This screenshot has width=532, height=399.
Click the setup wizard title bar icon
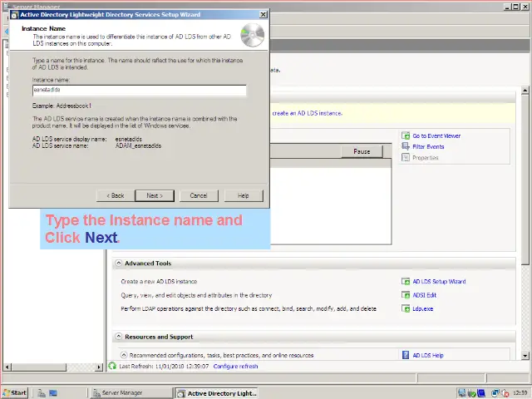[14, 14]
